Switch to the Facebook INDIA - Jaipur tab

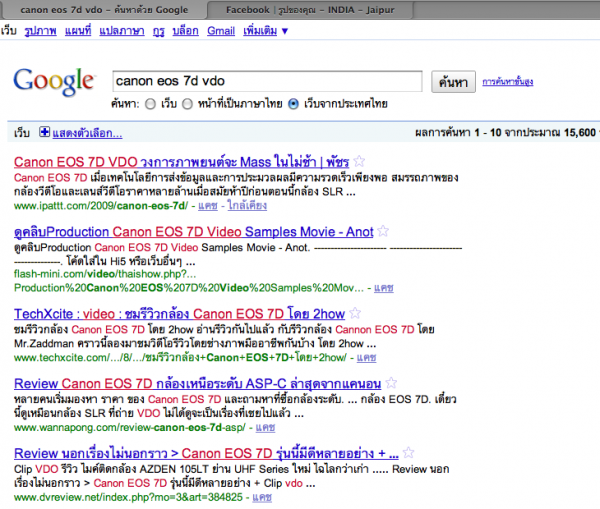[x=310, y=10]
